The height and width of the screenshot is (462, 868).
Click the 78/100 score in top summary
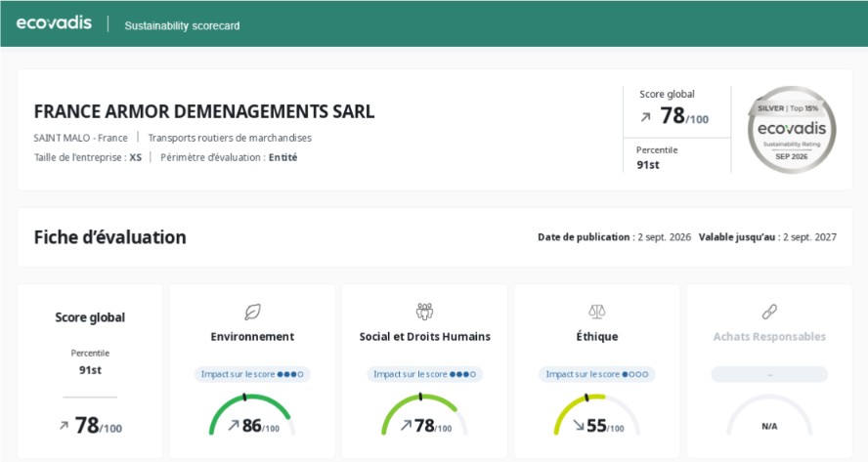[684, 116]
